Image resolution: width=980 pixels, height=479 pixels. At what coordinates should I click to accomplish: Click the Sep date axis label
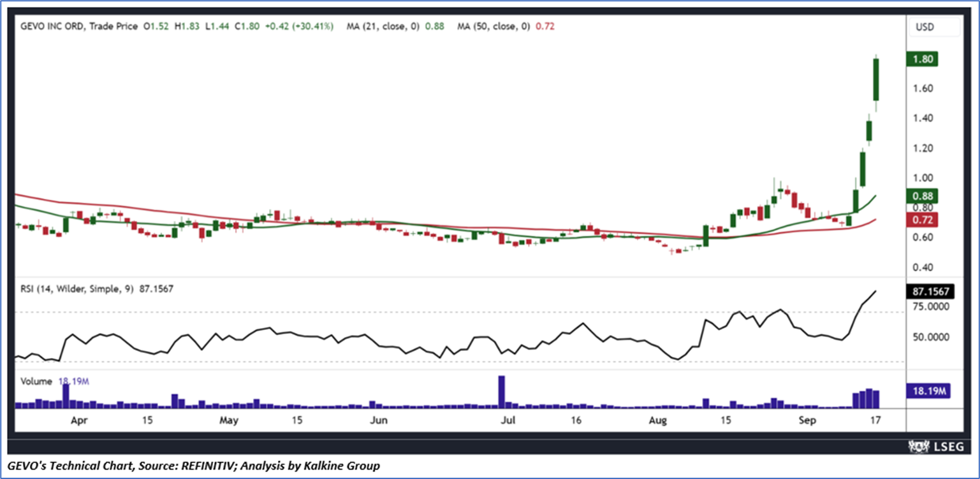pos(807,421)
